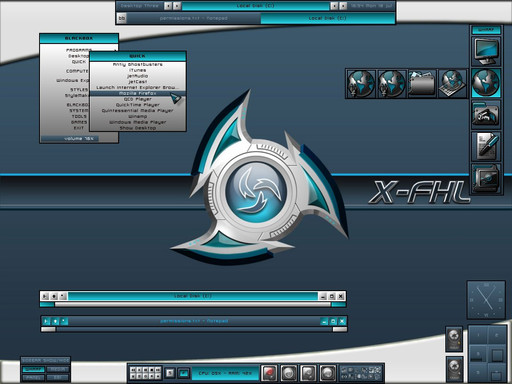The width and height of the screenshot is (512, 384).
Task: Open the system tray icon cluster
Action: pyautogui.click(x=361, y=373)
